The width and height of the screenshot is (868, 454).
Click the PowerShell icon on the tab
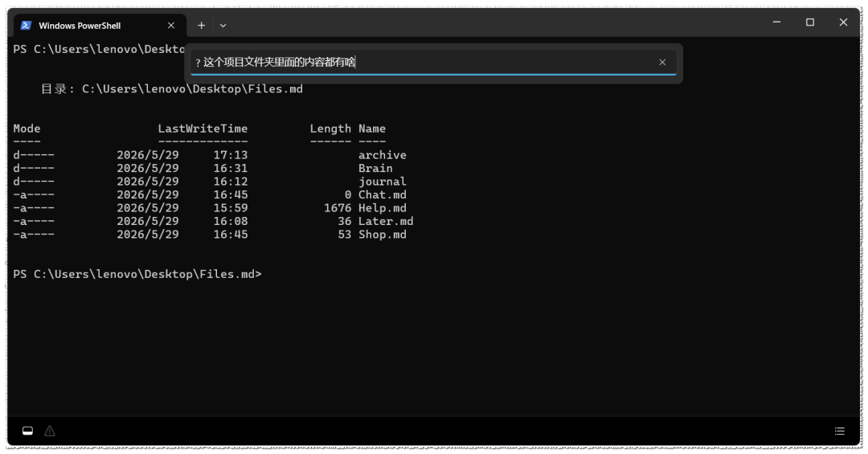pos(26,26)
